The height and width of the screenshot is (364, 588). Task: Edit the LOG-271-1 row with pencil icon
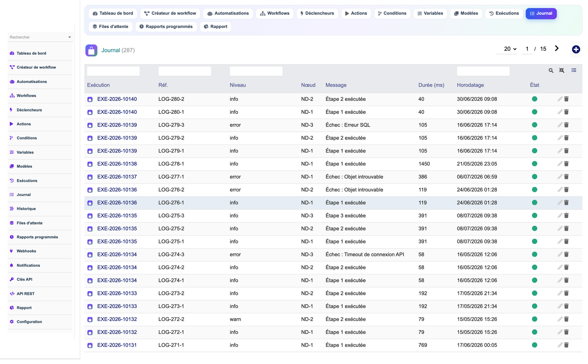pyautogui.click(x=560, y=345)
